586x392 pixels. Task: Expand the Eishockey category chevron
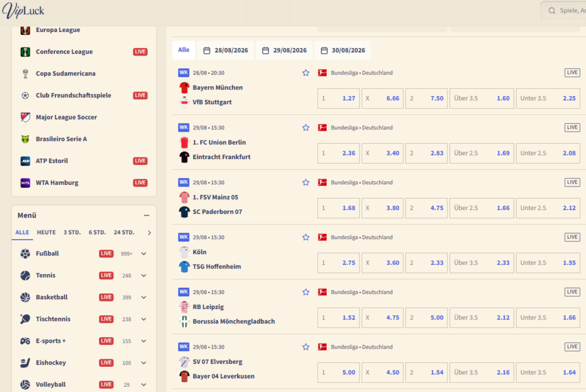pyautogui.click(x=144, y=363)
